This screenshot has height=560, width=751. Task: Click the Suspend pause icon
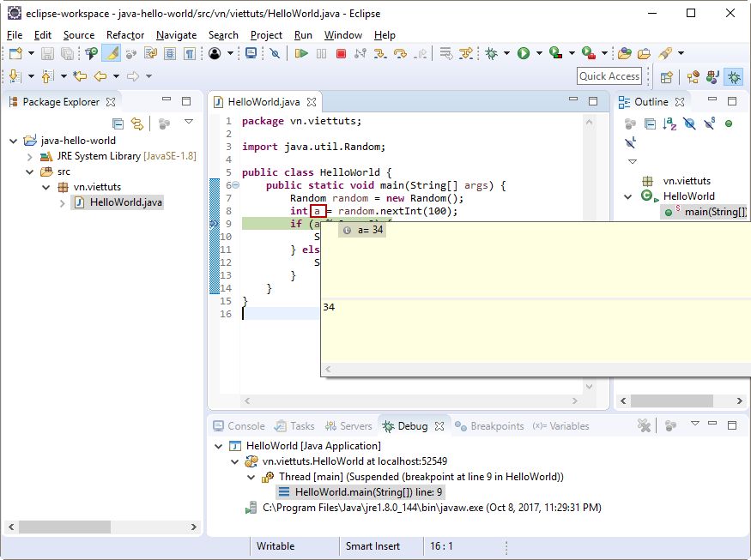(321, 53)
